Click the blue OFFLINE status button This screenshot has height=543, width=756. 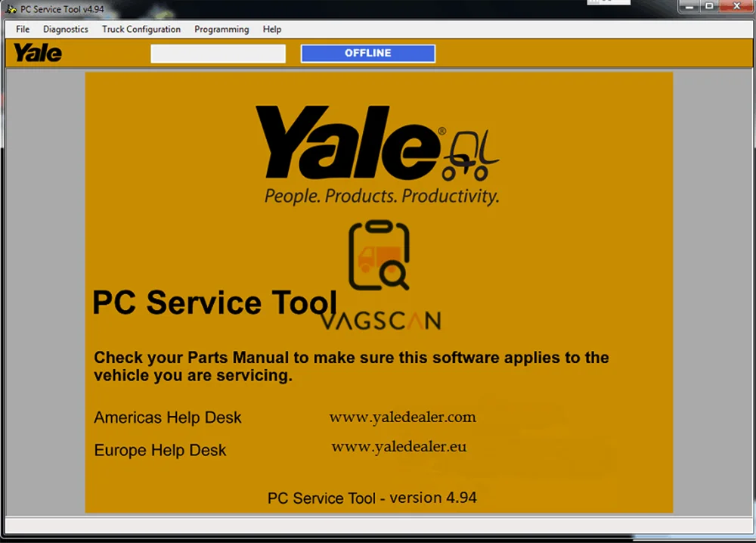tap(368, 53)
